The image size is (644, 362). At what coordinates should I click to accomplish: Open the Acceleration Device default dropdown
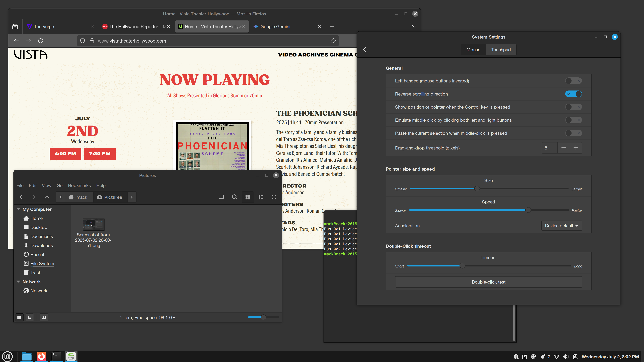(561, 226)
